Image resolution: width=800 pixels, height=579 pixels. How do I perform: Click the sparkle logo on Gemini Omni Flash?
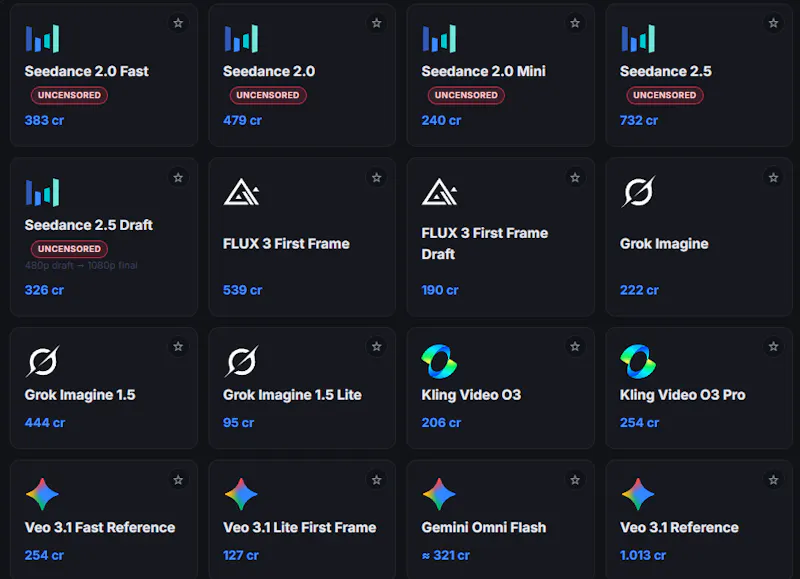pyautogui.click(x=439, y=494)
